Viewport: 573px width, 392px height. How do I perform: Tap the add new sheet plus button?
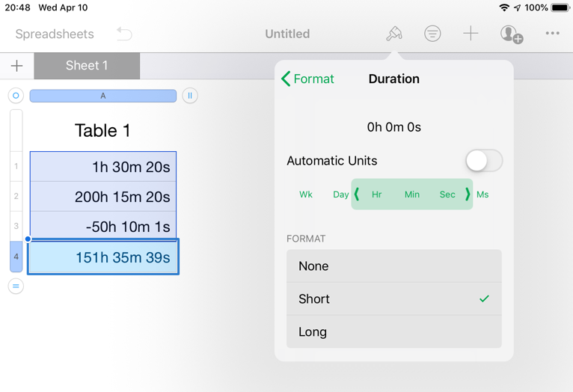pyautogui.click(x=16, y=66)
